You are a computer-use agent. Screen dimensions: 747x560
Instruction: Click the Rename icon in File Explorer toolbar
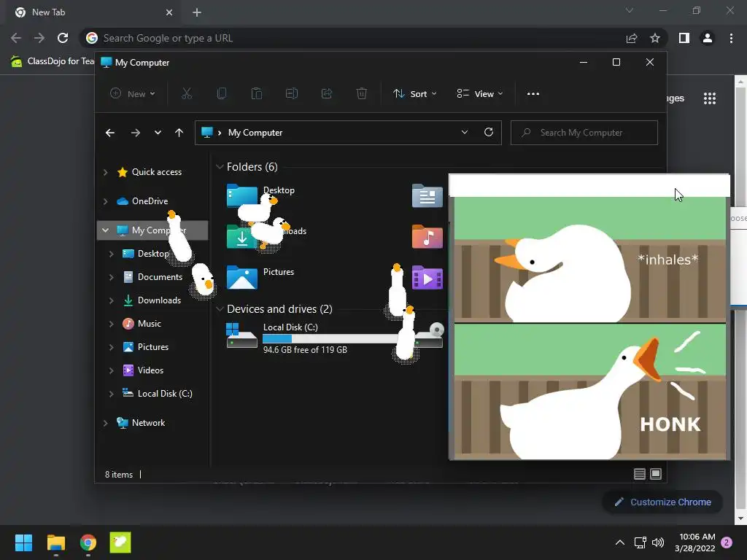tap(292, 93)
